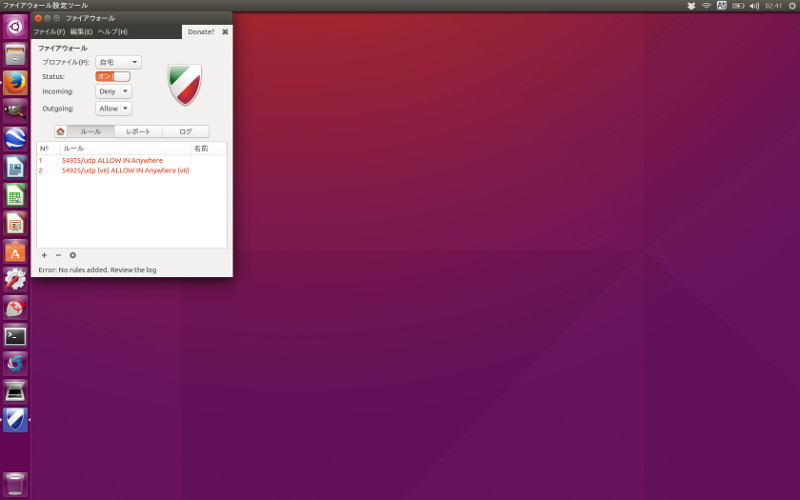Open the ファイル(F) menu
This screenshot has height=500, width=800.
pyautogui.click(x=49, y=32)
